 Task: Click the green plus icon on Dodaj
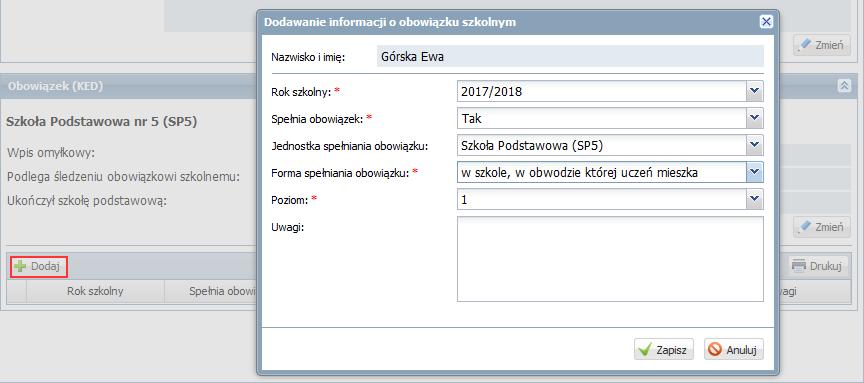click(20, 267)
